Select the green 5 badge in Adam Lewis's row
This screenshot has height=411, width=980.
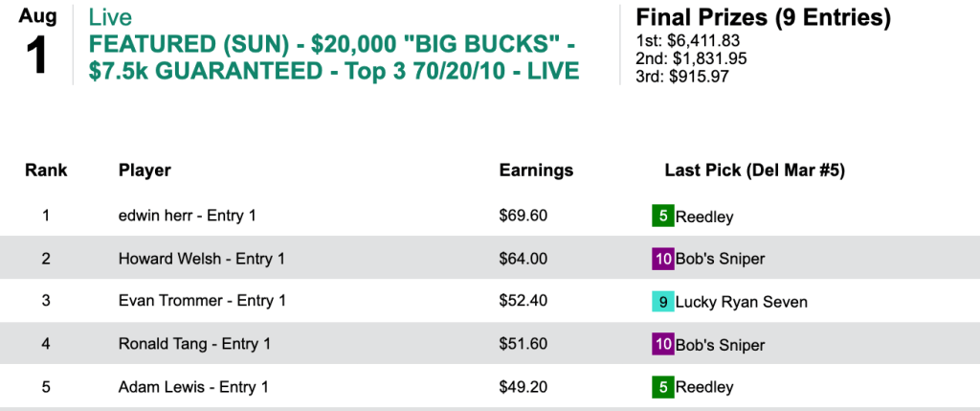click(662, 387)
